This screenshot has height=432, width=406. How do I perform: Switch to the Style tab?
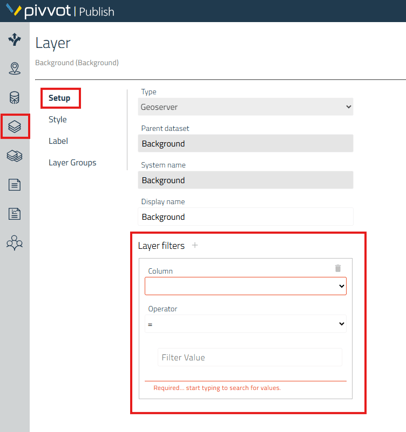58,119
